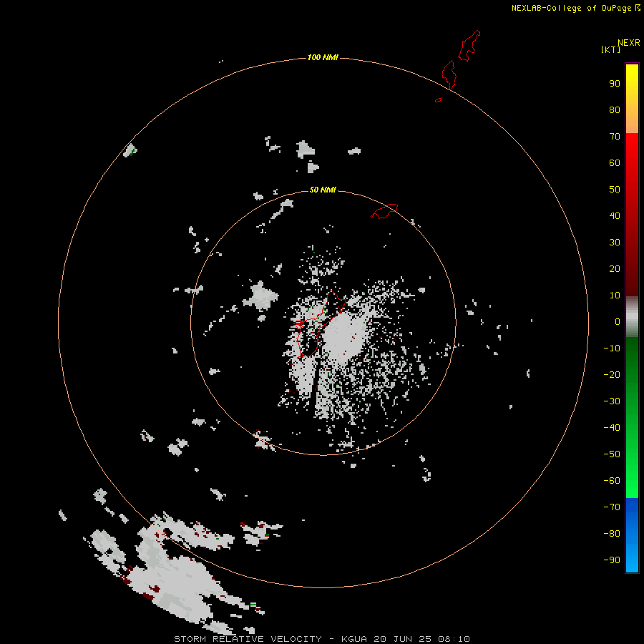Pick the yellow-orange top segment of the color bar
644x644 pixels.
click(632, 99)
